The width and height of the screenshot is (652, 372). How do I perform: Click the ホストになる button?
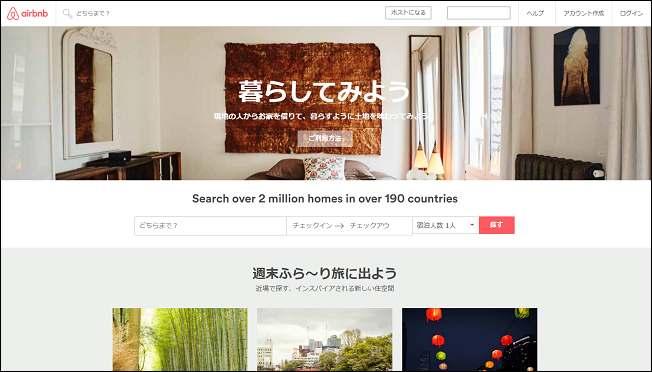408,13
